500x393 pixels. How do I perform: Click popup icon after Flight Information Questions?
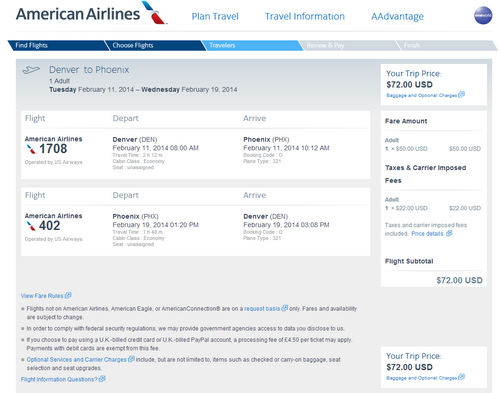tap(102, 379)
